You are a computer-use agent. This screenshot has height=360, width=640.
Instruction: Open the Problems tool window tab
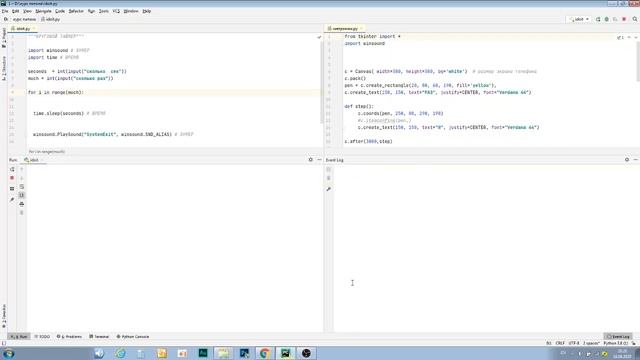[x=69, y=337]
